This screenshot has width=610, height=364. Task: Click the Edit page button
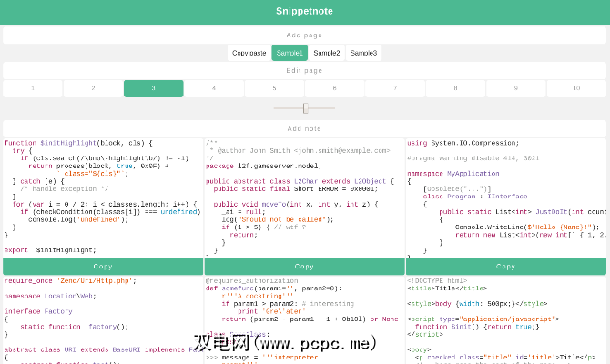pyautogui.click(x=304, y=70)
